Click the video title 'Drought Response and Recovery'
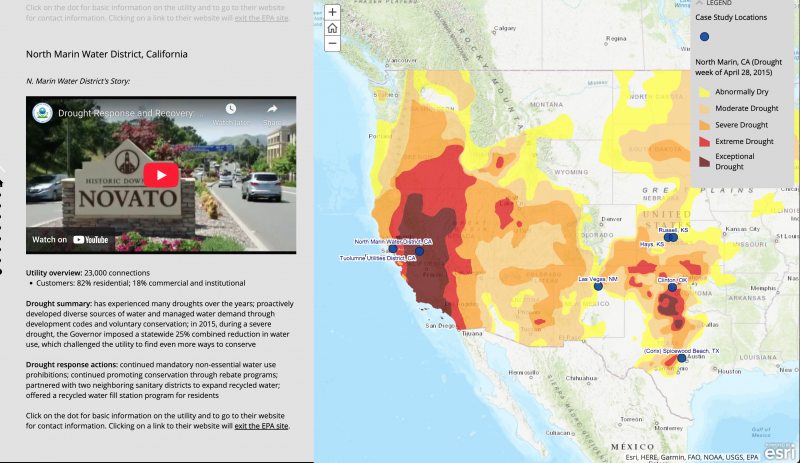Image resolution: width=800 pixels, height=463 pixels. coord(130,113)
